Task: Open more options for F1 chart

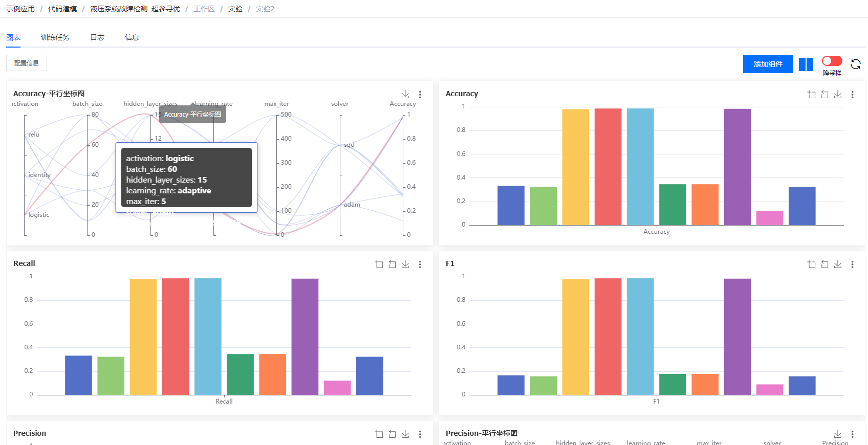Action: (853, 264)
